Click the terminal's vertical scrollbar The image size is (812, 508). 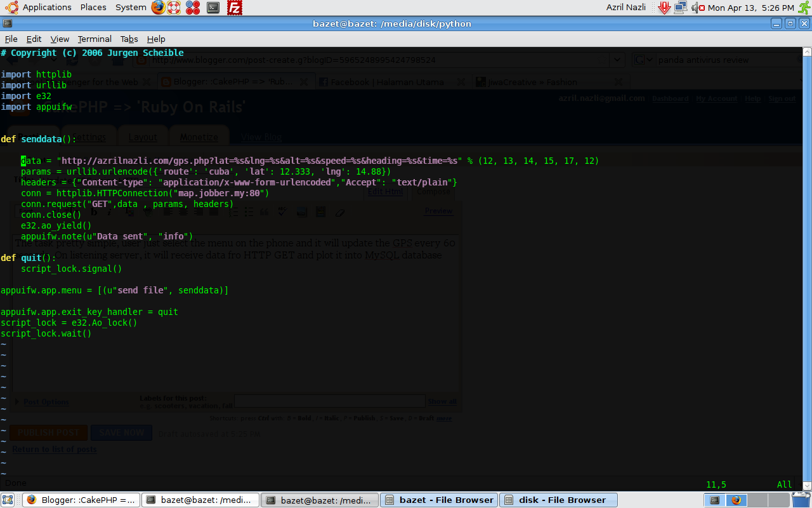point(806,268)
